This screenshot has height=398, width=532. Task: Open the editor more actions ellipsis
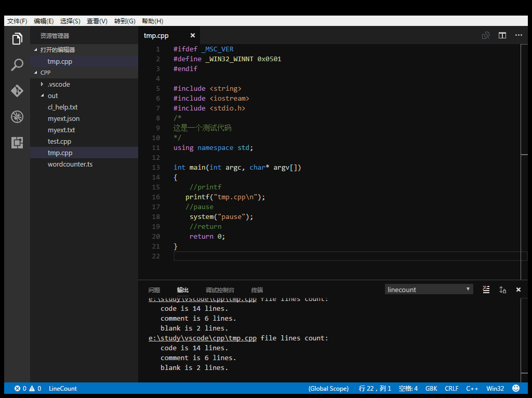click(x=518, y=35)
